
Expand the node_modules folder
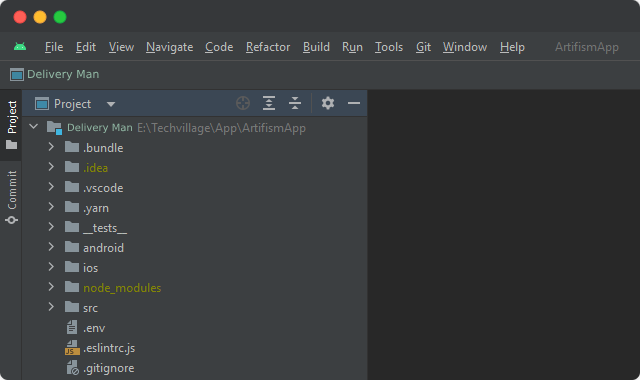(x=51, y=287)
